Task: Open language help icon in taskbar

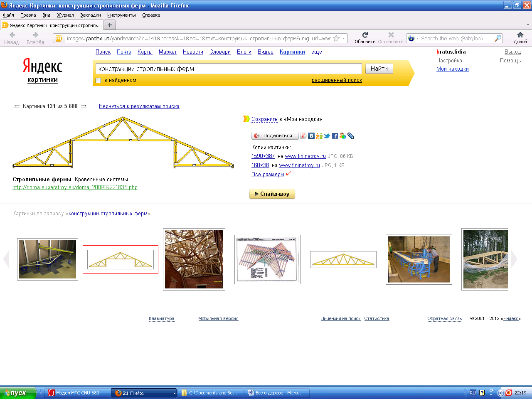Action: click(x=482, y=393)
